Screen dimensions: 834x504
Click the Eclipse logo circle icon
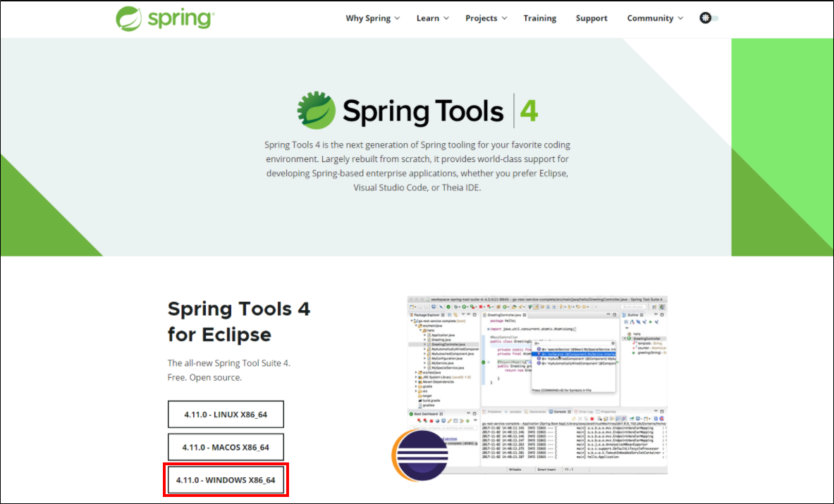click(420, 456)
